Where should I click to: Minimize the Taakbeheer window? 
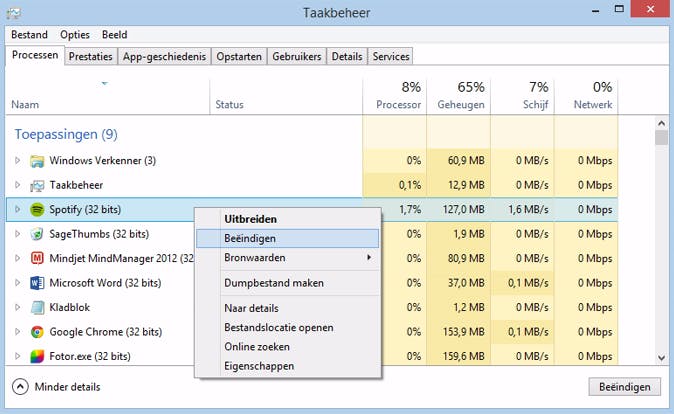pyautogui.click(x=595, y=10)
